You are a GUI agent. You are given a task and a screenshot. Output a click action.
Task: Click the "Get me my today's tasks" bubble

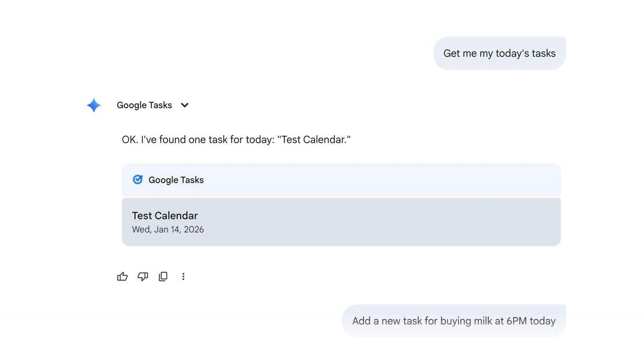coord(500,53)
